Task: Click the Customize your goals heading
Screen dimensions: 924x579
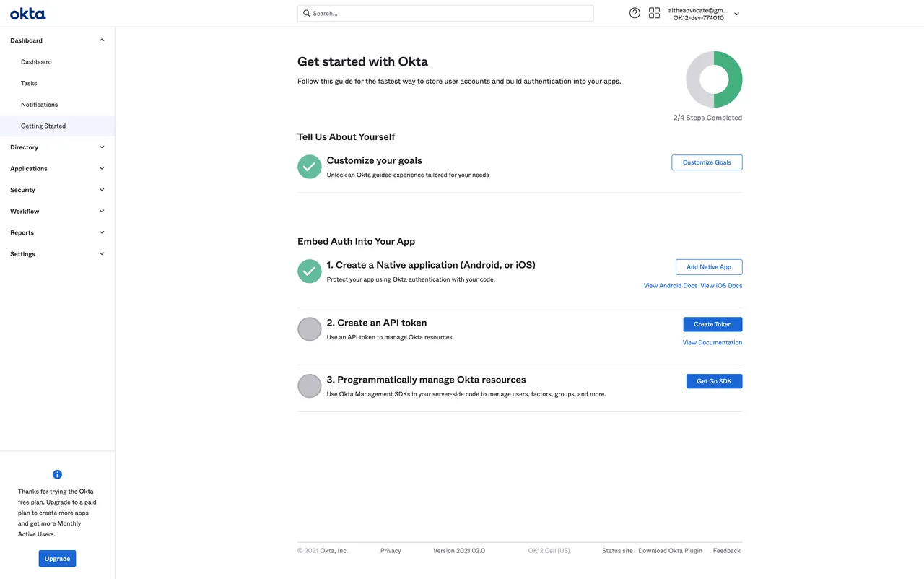Action: (x=374, y=160)
